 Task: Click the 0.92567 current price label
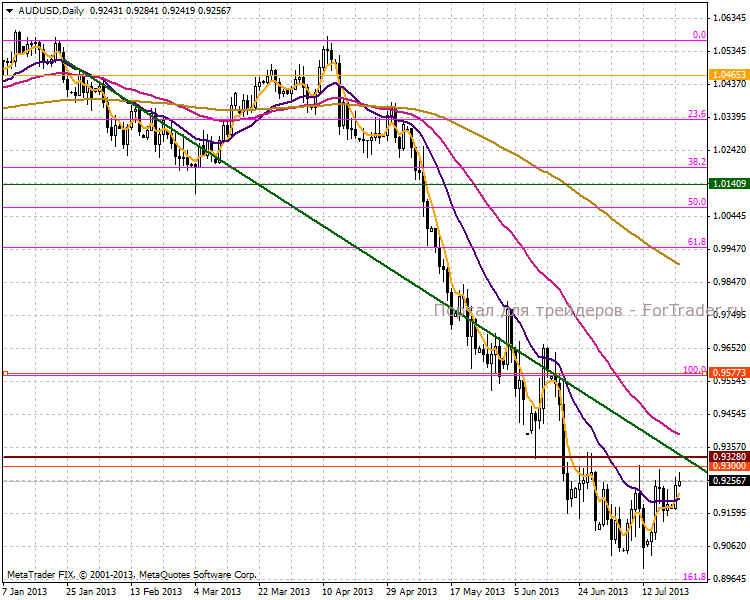point(729,480)
